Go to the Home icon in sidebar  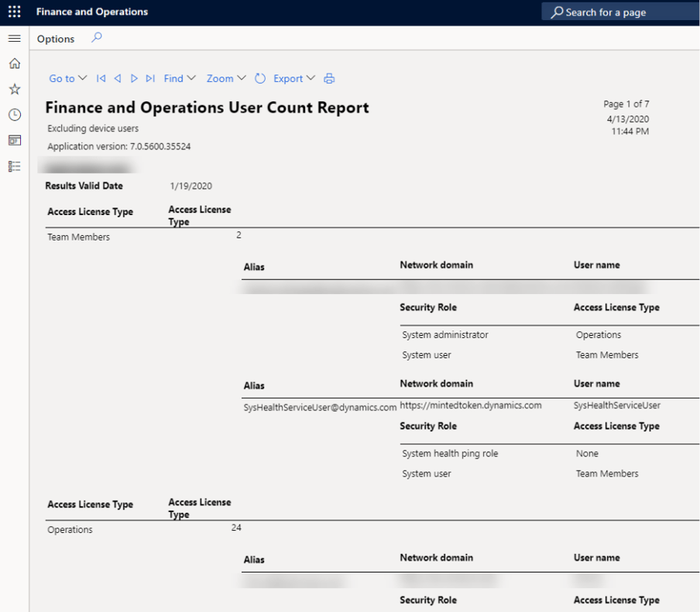[14, 63]
